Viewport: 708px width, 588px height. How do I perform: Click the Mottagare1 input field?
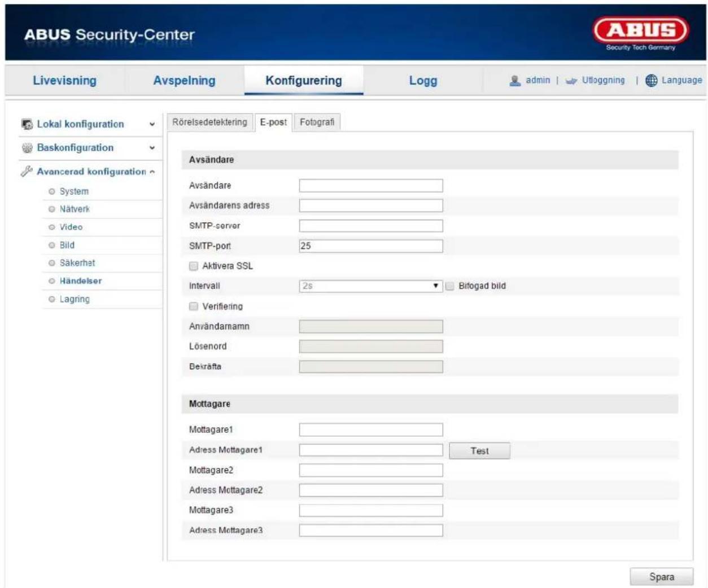pyautogui.click(x=371, y=430)
